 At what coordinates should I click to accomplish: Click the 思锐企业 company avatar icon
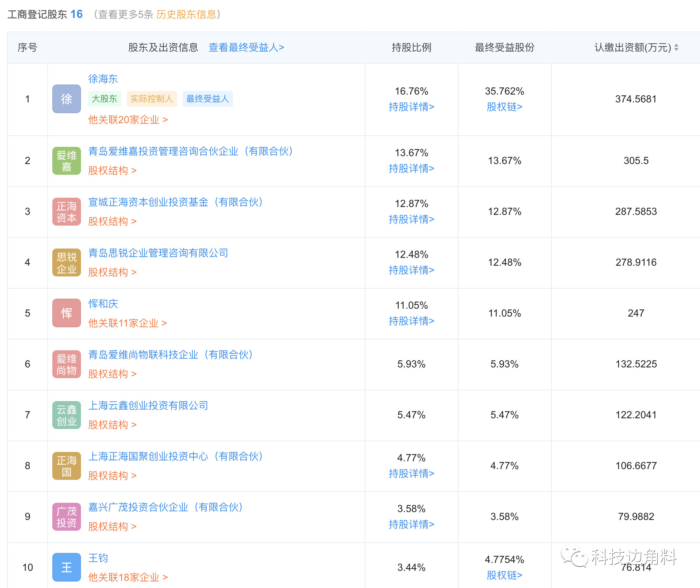[67, 262]
